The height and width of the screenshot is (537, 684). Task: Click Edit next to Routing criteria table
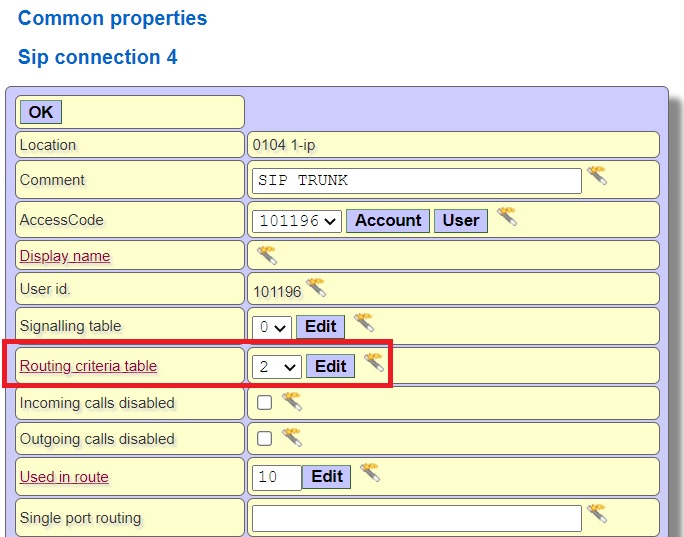[330, 366]
